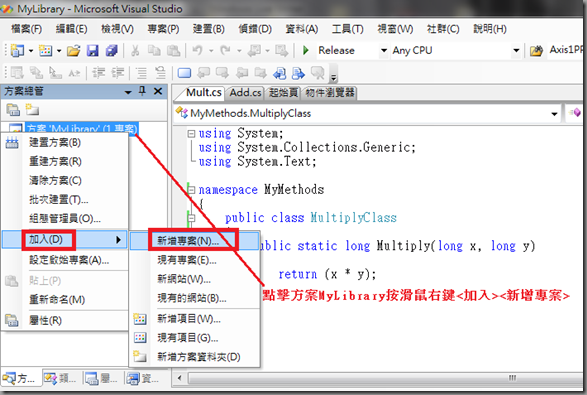Choose 重建方案(R) from the context menu
This screenshot has width=587, height=395.
(65, 161)
